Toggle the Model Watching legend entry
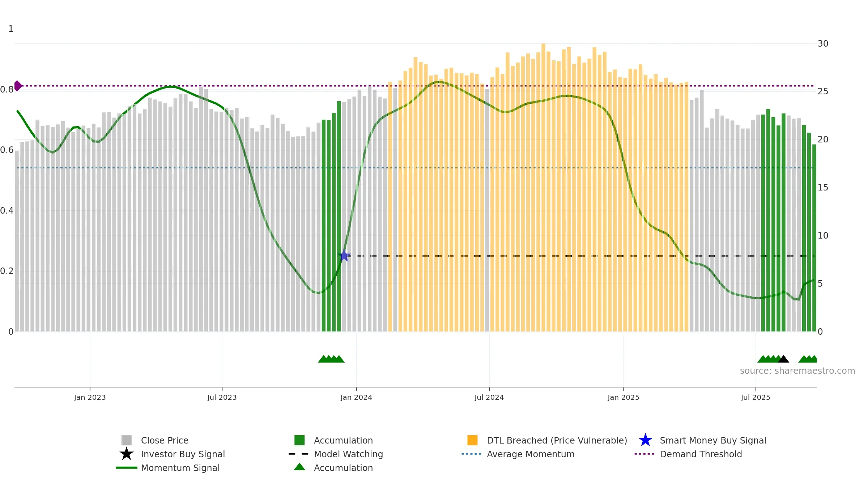868x488 pixels. [348, 454]
